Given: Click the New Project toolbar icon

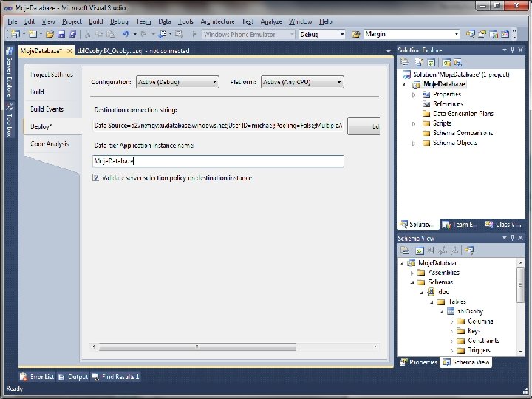Looking at the screenshot, I should (16, 34).
